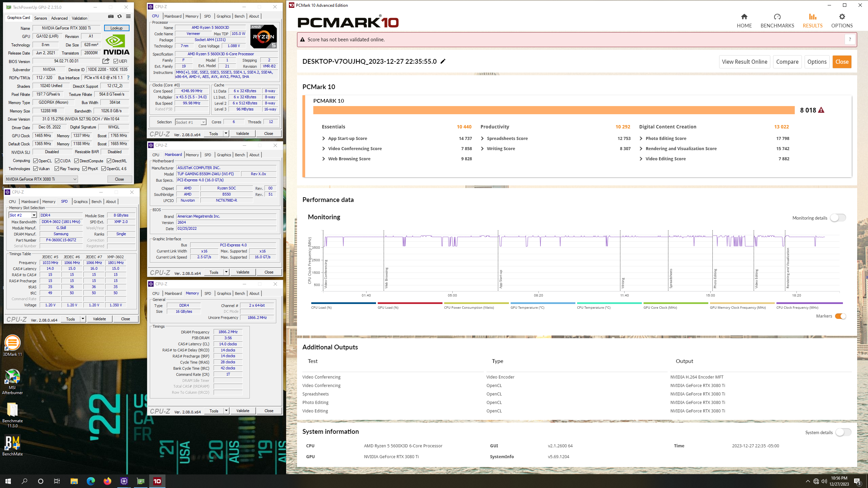The height and width of the screenshot is (488, 868).
Task: Toggle the UEFI checkbox in GPU-Z
Action: coord(116,61)
